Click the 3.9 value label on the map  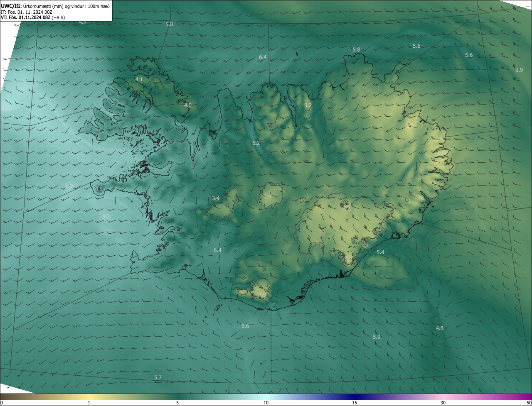519,70
